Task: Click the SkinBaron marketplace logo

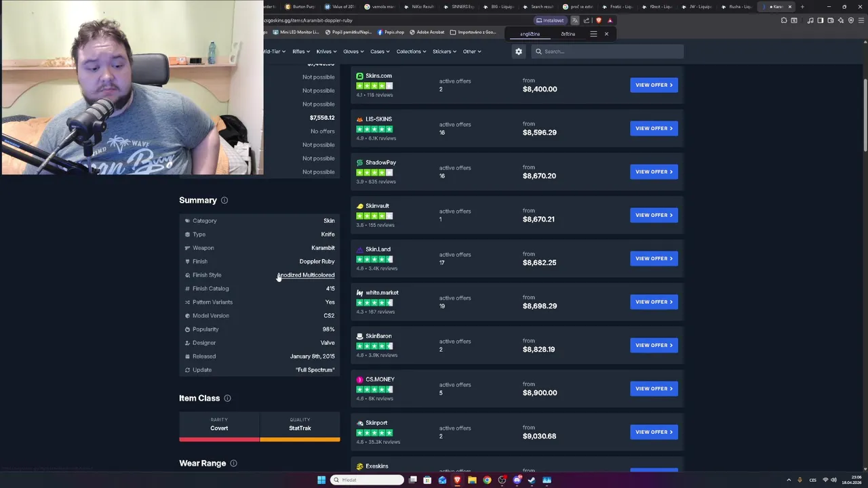Action: click(359, 336)
